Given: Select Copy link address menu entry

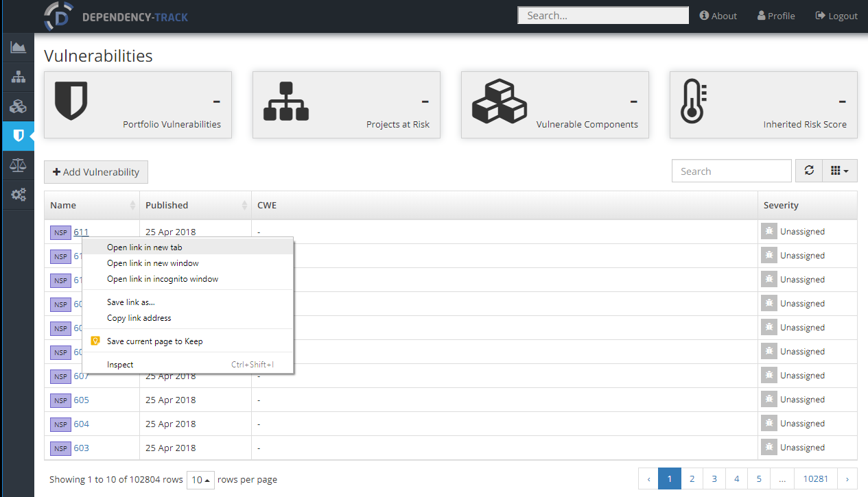Looking at the screenshot, I should tap(187, 317).
